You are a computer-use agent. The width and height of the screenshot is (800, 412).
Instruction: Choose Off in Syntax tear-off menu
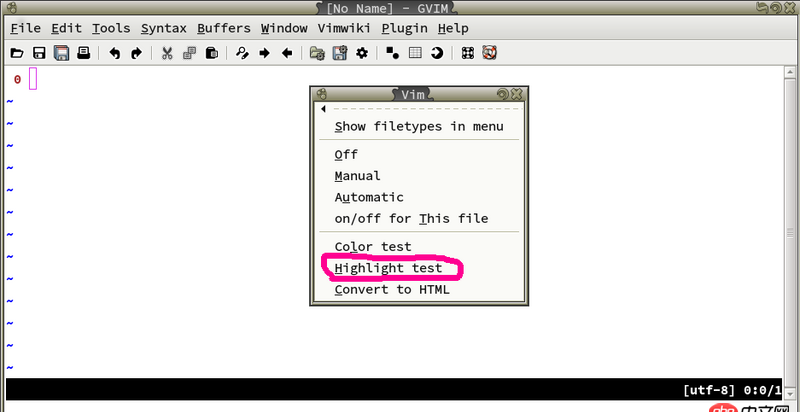pos(419,154)
